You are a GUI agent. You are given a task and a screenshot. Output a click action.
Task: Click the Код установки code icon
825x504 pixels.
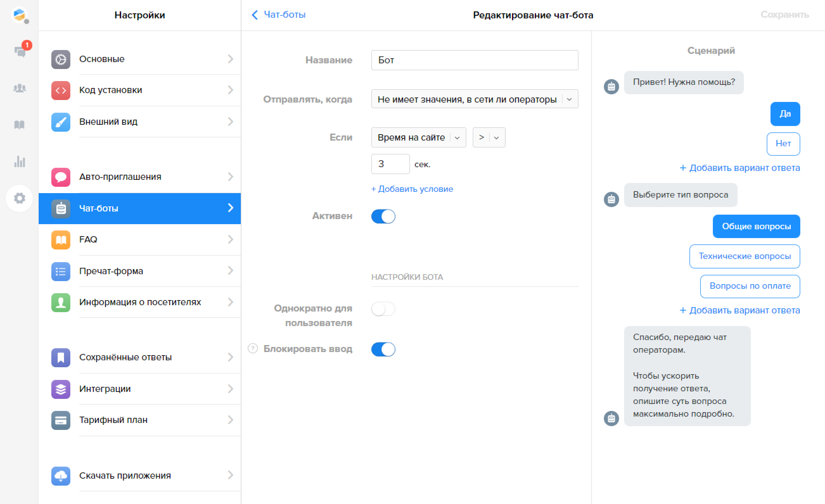point(61,90)
